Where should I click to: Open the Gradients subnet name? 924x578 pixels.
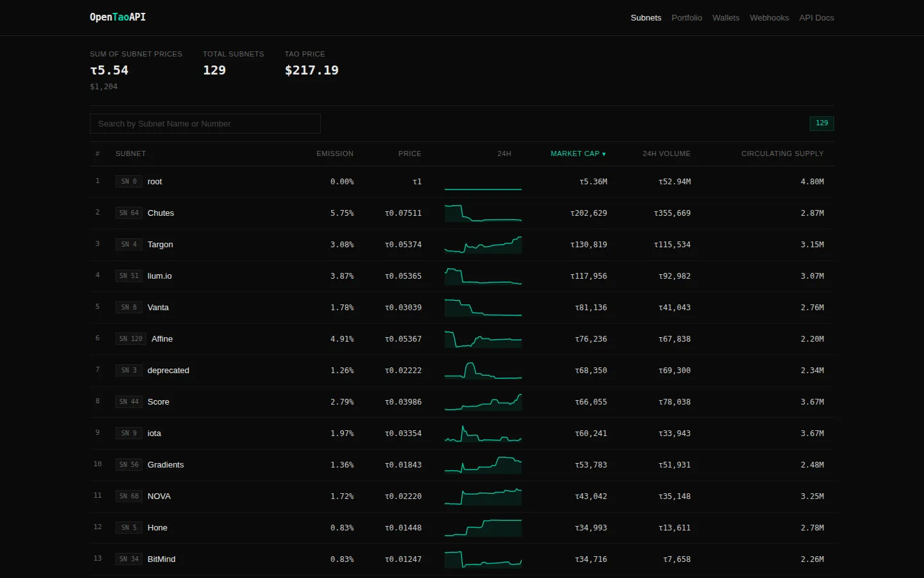coord(166,465)
